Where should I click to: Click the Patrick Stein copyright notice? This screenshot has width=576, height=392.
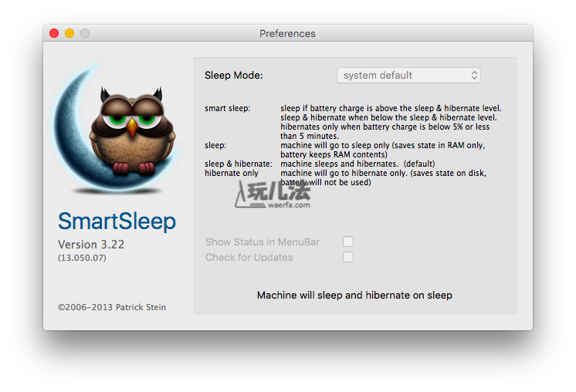(x=112, y=307)
